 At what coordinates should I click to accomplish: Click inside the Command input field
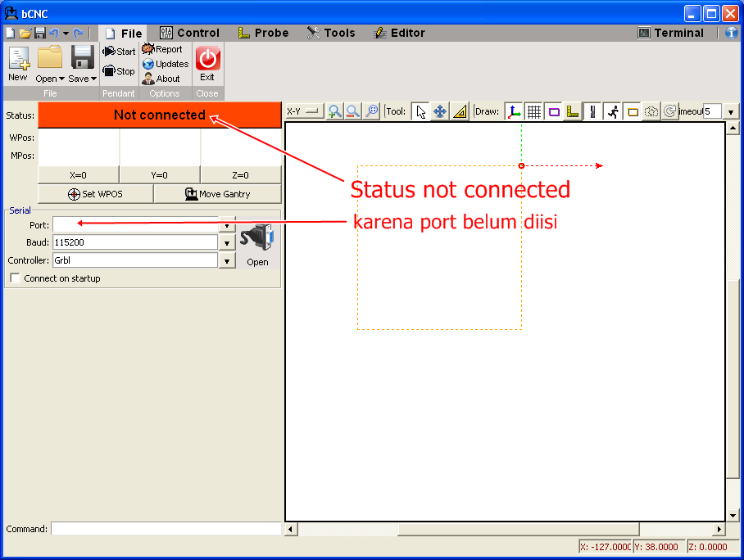[x=164, y=530]
